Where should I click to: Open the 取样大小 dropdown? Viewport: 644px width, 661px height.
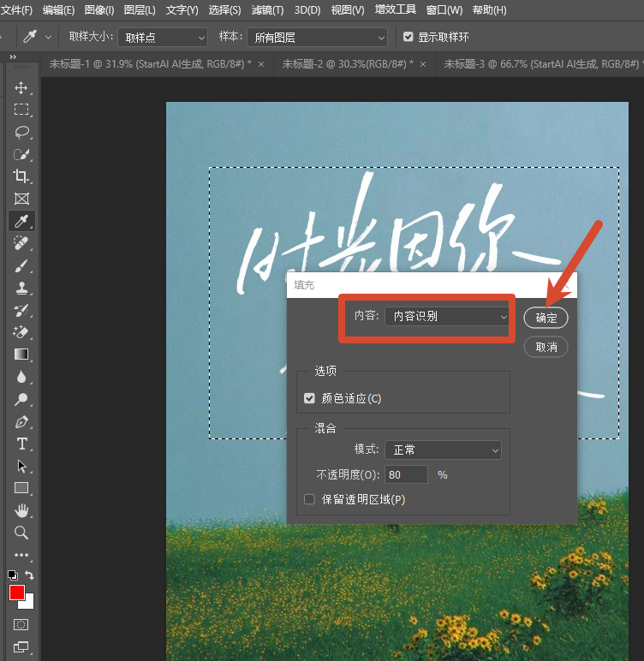tap(163, 38)
